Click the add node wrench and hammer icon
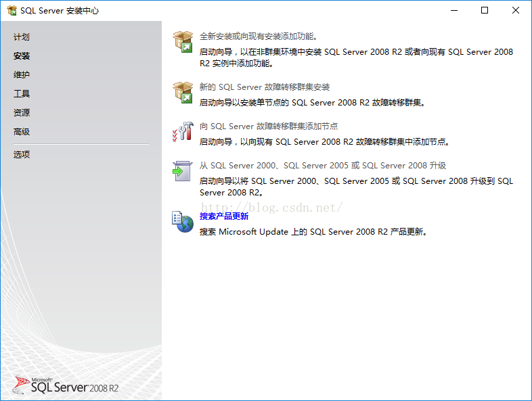 coord(183,131)
